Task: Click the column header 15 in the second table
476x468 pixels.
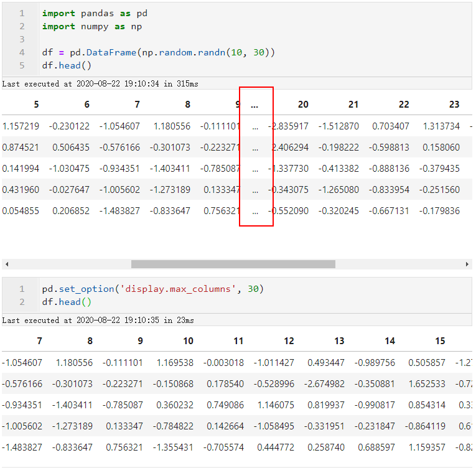Action: tap(440, 341)
